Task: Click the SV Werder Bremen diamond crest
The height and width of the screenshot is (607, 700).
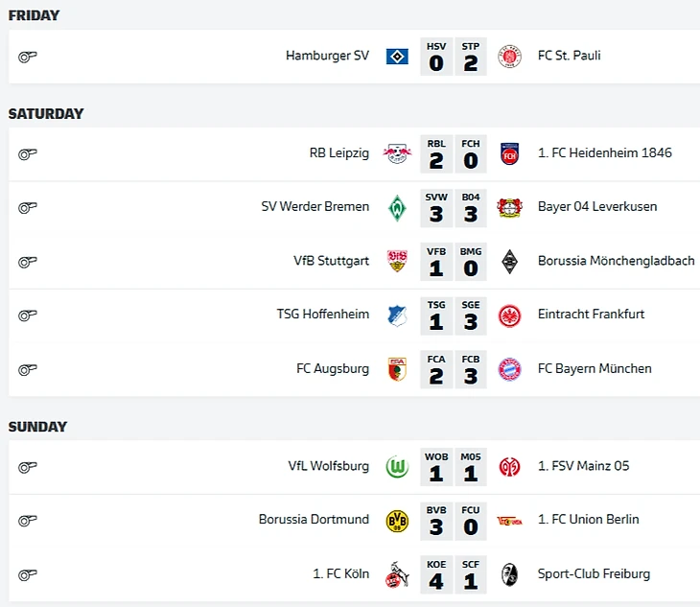Action: pyautogui.click(x=397, y=208)
